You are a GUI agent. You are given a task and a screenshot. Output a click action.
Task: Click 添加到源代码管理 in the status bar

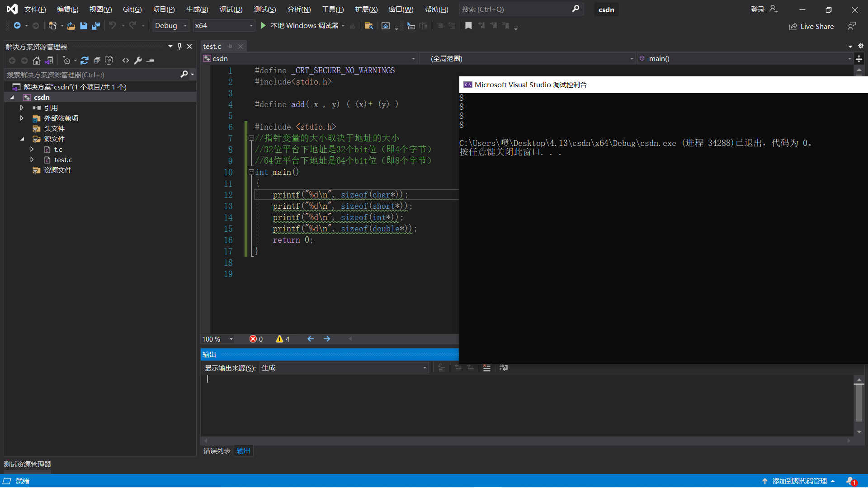coord(799,481)
